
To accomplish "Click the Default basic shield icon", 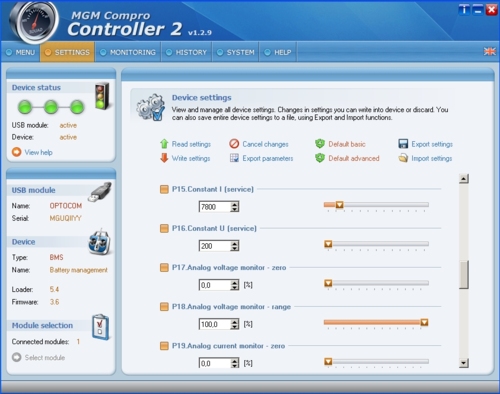I will coord(320,144).
